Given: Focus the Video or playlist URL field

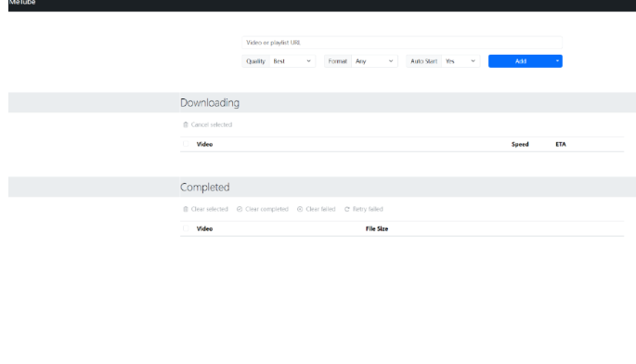Looking at the screenshot, I should 402,43.
